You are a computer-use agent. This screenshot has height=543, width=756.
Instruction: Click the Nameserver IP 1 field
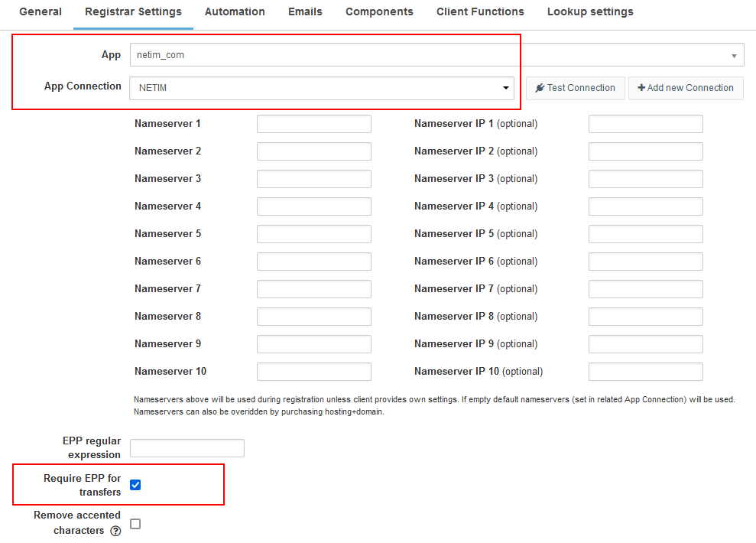(645, 123)
